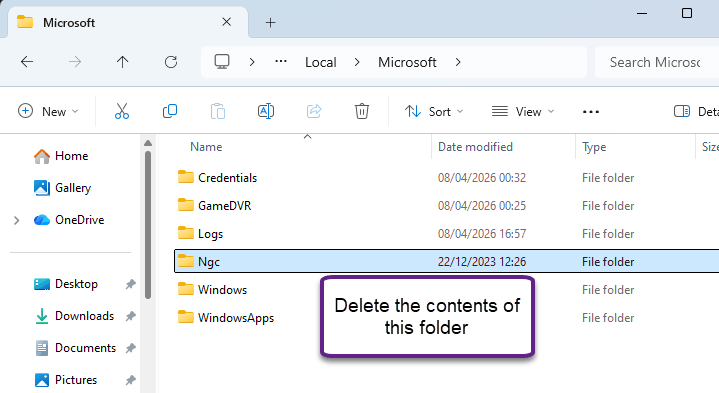This screenshot has width=719, height=393.
Task: Click the This PC monitor icon in address bar
Action: [x=222, y=61]
